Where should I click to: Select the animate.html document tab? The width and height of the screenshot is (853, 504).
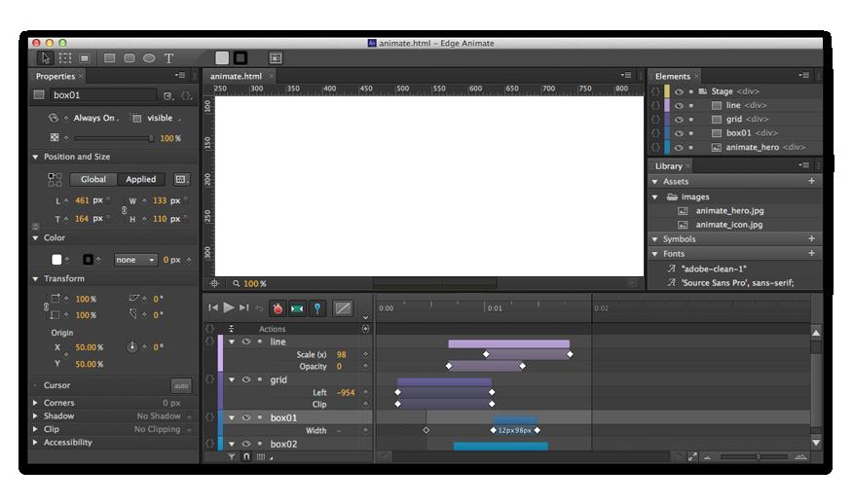pos(236,76)
